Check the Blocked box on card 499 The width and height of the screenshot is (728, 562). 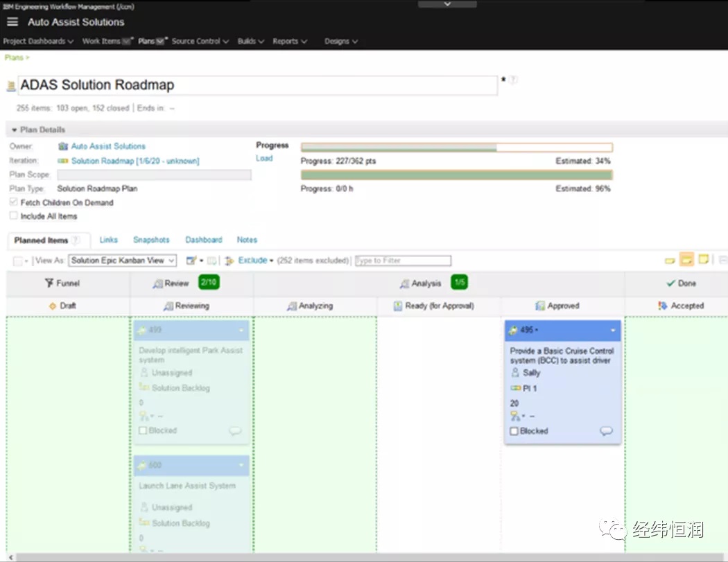(x=143, y=430)
